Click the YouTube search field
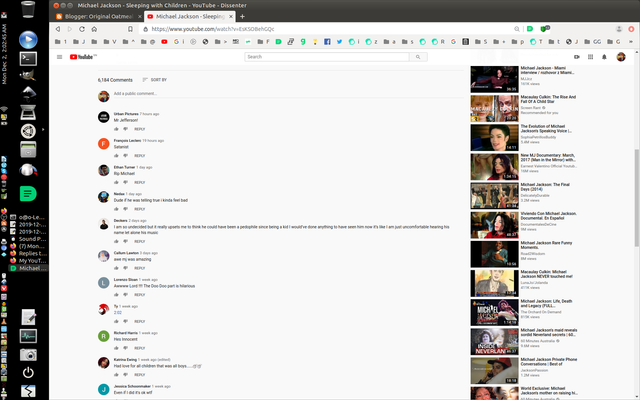 (x=327, y=57)
